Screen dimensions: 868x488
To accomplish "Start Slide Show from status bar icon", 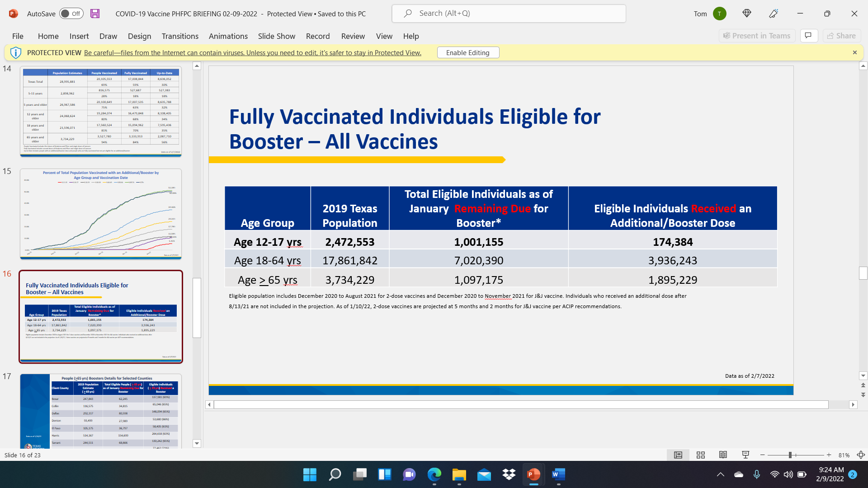I will coord(745,455).
